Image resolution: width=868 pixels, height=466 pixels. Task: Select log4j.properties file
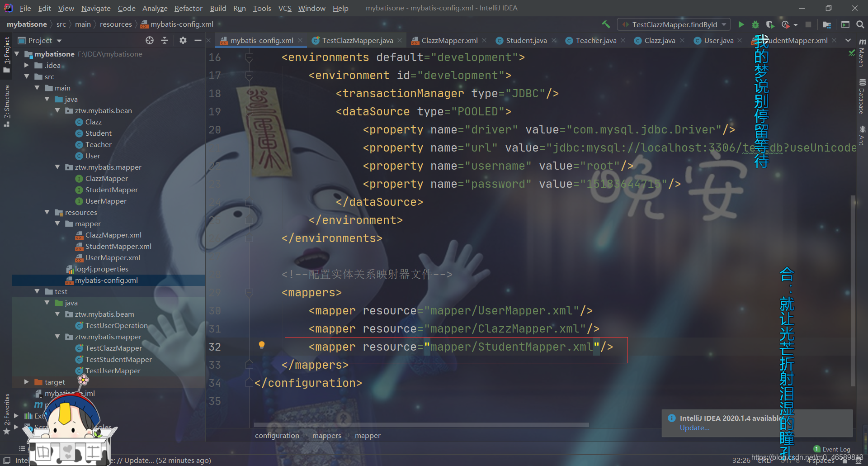click(x=101, y=269)
